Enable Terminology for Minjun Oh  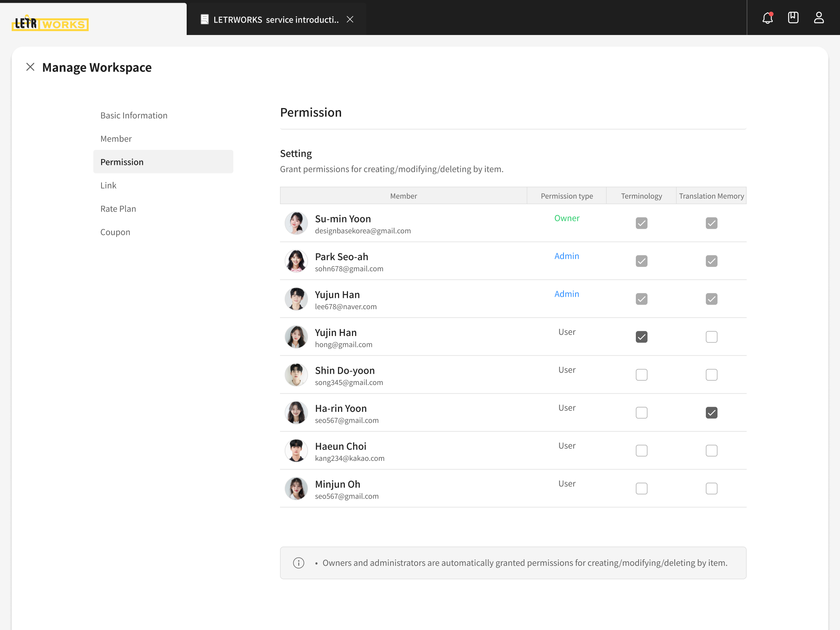coord(641,488)
